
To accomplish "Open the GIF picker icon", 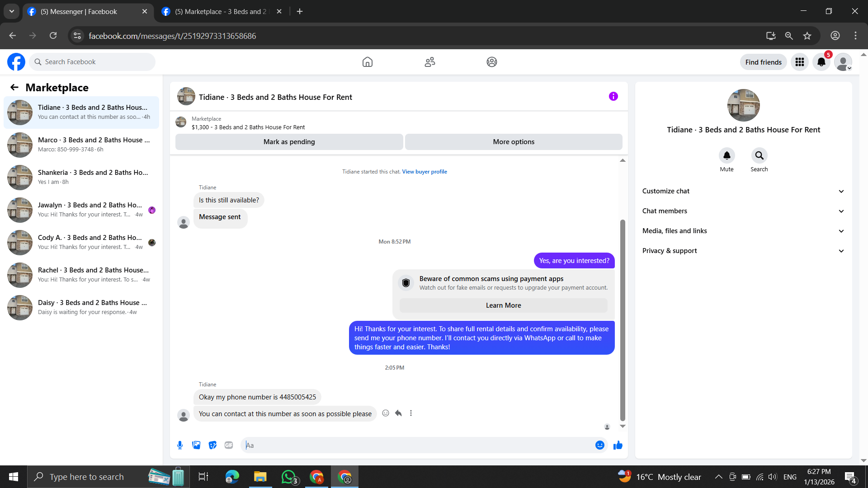I will pyautogui.click(x=229, y=445).
